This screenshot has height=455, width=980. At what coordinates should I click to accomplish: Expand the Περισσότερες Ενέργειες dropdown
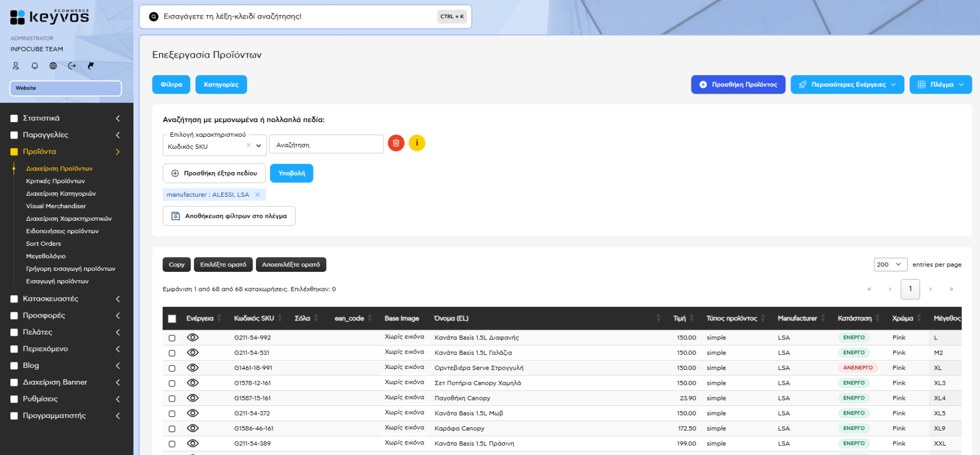(847, 84)
